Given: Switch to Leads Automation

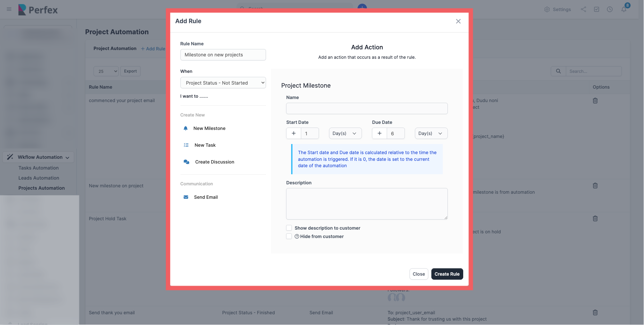Looking at the screenshot, I should pos(39,178).
